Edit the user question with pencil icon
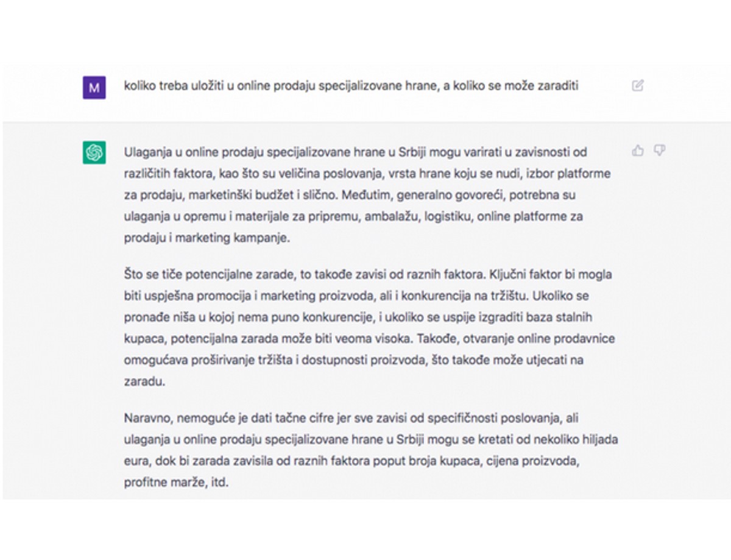This screenshot has height=560, width=731. point(637,86)
